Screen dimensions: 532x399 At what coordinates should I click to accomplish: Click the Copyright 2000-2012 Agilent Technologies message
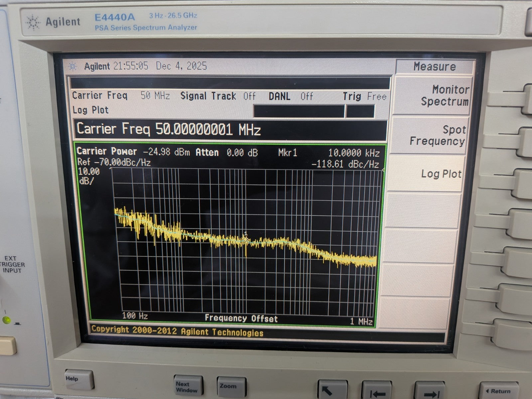point(177,331)
